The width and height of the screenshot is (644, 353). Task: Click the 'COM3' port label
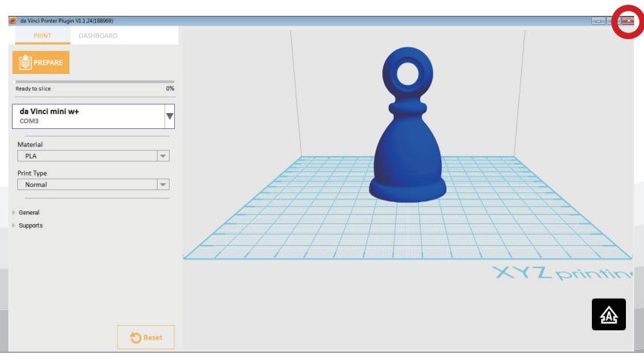[x=29, y=121]
